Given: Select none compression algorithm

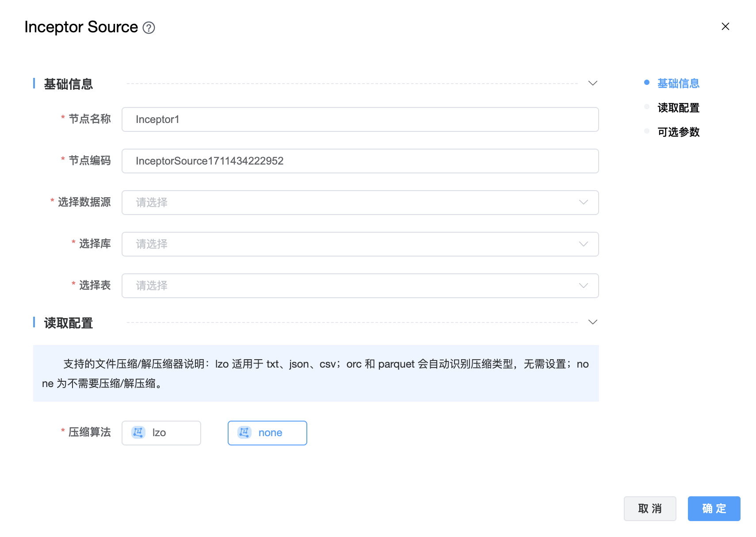Looking at the screenshot, I should coord(267,433).
